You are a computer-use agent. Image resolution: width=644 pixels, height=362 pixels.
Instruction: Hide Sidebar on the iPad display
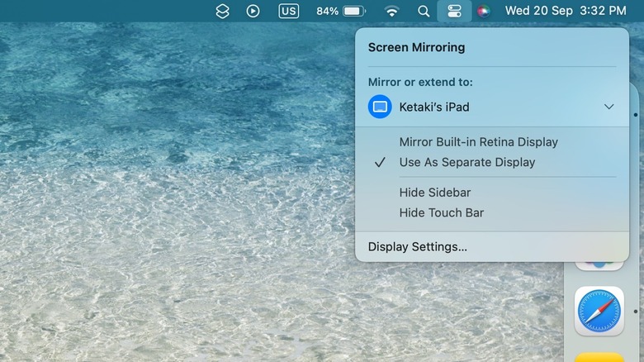point(434,193)
